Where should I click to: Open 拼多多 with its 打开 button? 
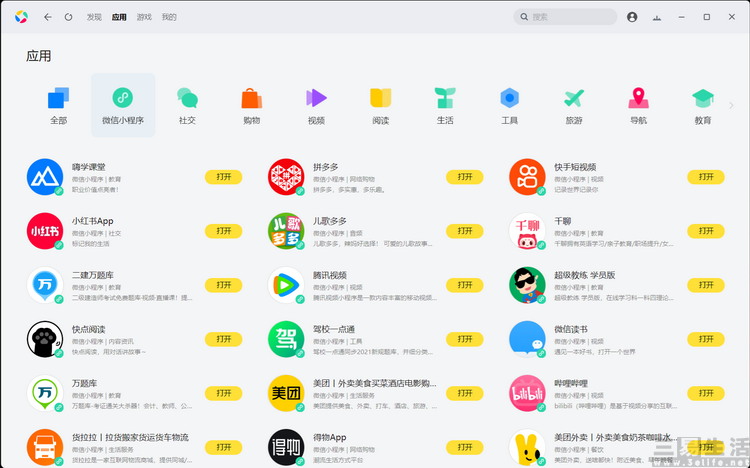coord(465,177)
